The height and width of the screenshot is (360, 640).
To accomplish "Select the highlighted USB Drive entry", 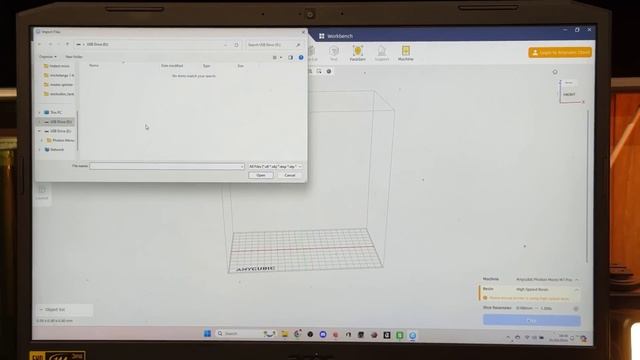I will click(57, 122).
